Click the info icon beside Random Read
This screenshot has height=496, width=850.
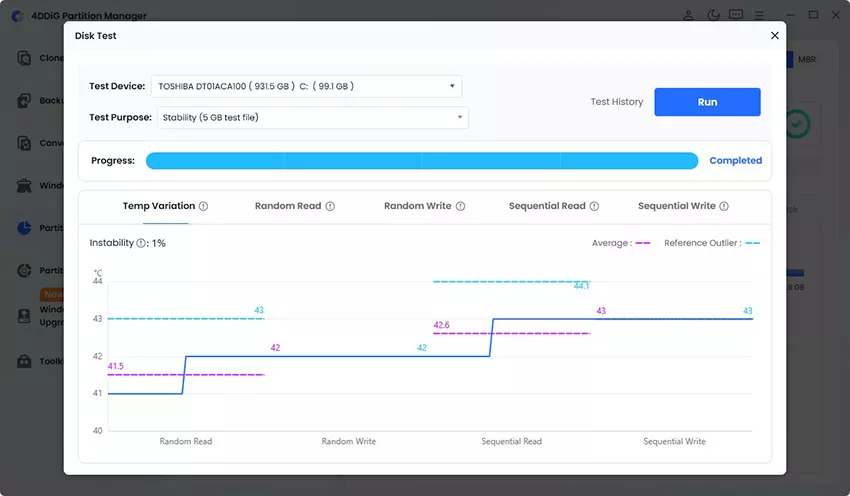pyautogui.click(x=330, y=206)
